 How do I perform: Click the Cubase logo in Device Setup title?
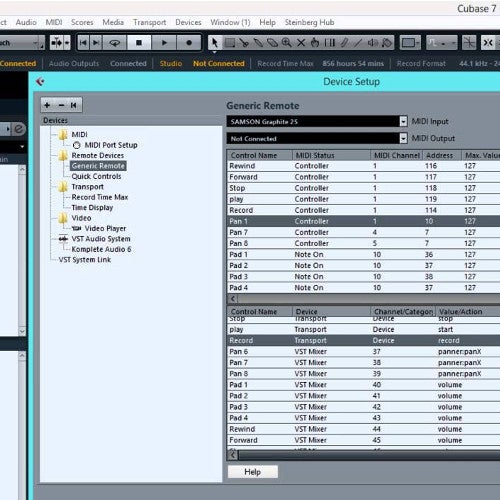point(40,81)
